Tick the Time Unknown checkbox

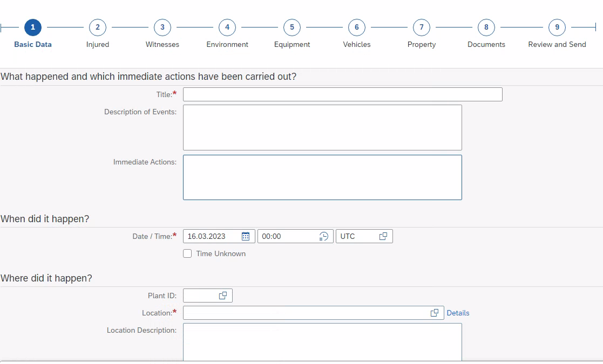[x=187, y=253]
